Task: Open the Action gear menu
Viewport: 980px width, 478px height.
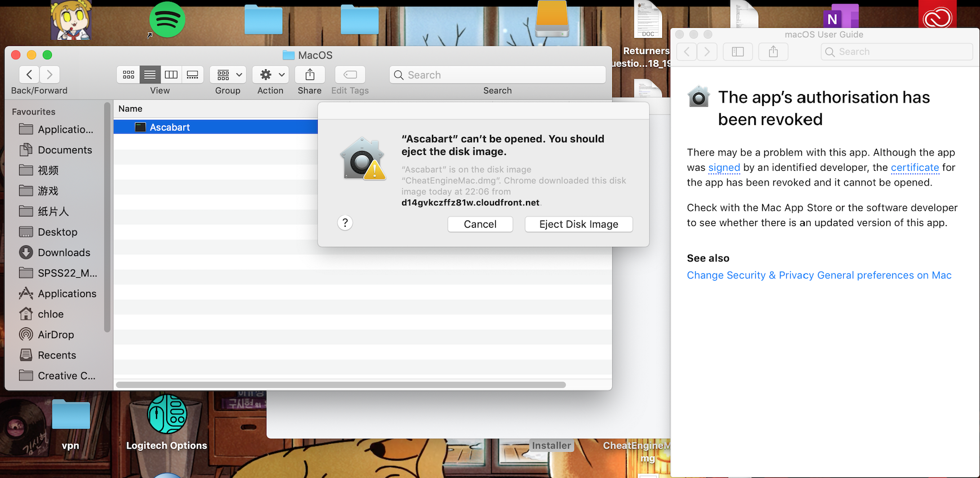Action: click(x=271, y=74)
